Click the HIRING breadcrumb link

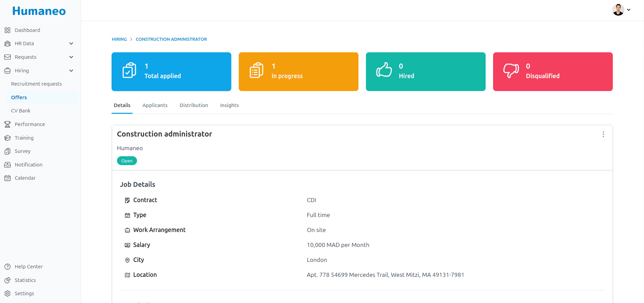click(119, 39)
